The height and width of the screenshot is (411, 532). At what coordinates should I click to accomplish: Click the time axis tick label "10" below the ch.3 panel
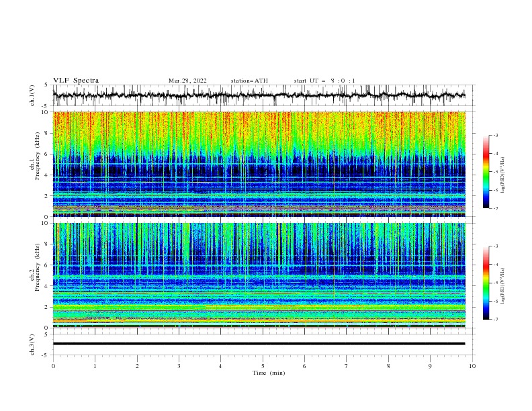[472, 366]
